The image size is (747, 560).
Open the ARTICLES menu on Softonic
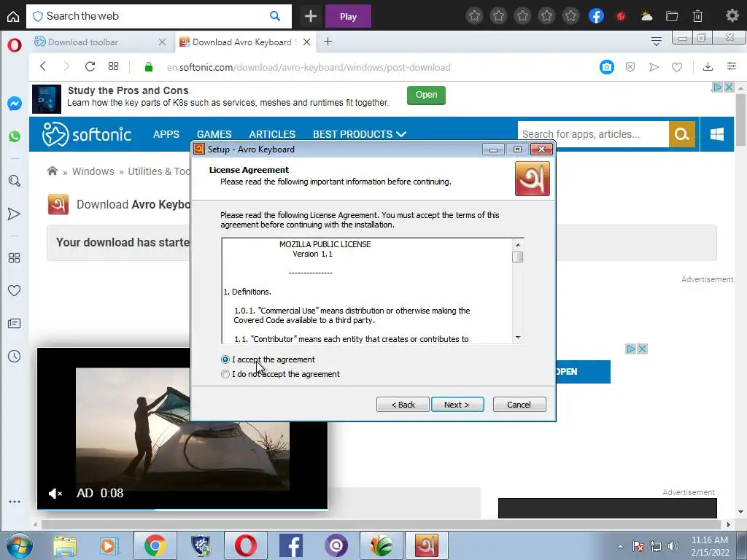tap(272, 134)
